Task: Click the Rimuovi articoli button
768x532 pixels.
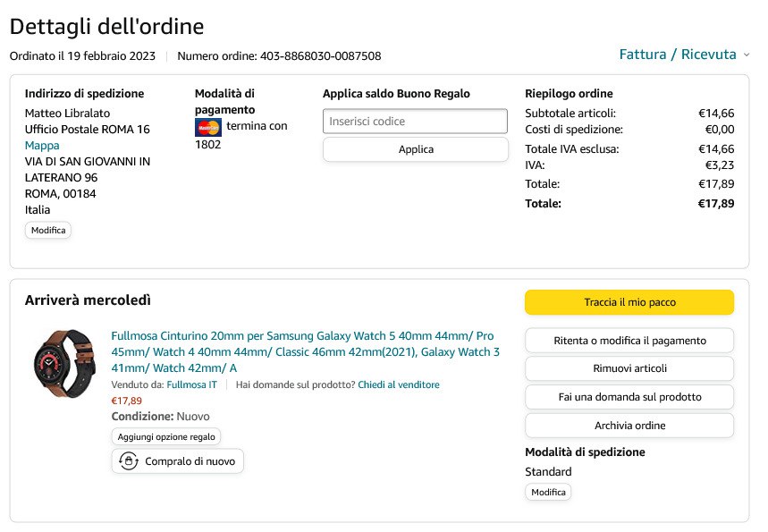Action: tap(629, 368)
